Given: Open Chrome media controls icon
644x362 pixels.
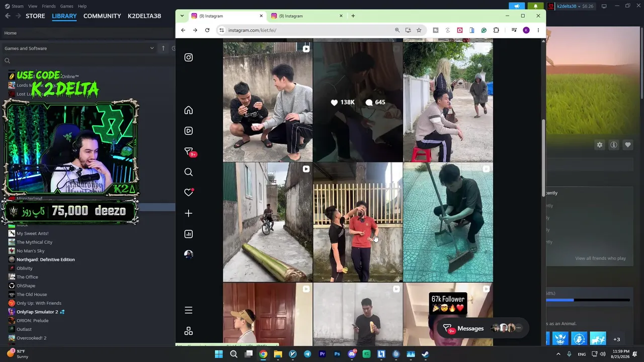Looking at the screenshot, I should 514,30.
